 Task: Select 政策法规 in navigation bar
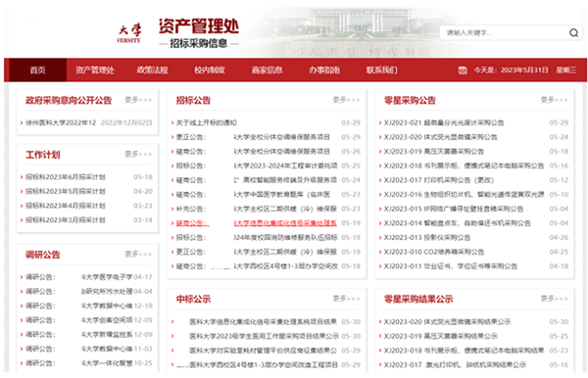point(152,71)
